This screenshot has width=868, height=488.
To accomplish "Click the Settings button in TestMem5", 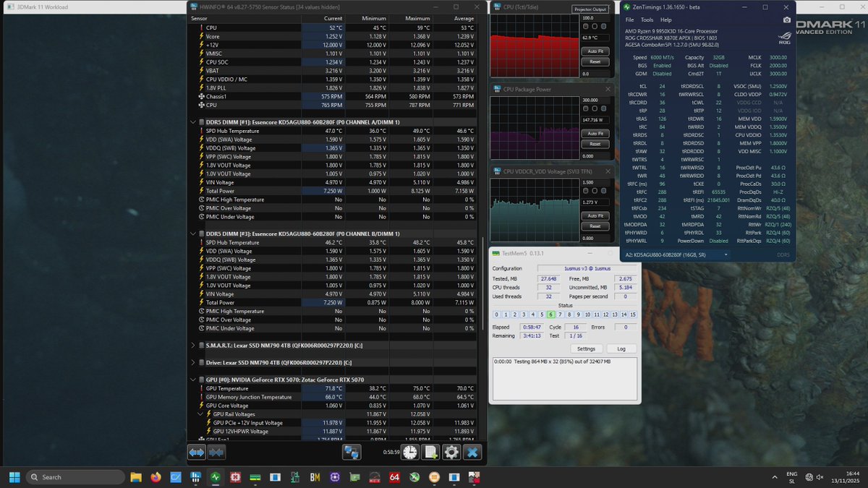I will [586, 348].
